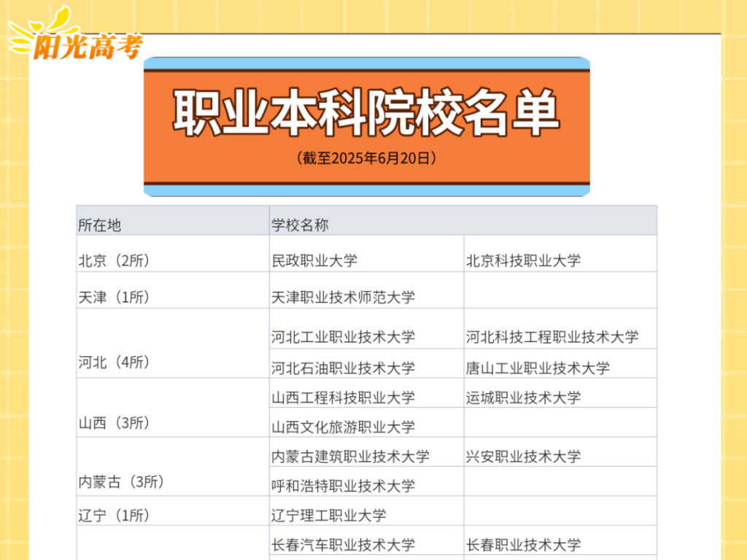Select 北京科技职业大学 entry

tap(523, 260)
